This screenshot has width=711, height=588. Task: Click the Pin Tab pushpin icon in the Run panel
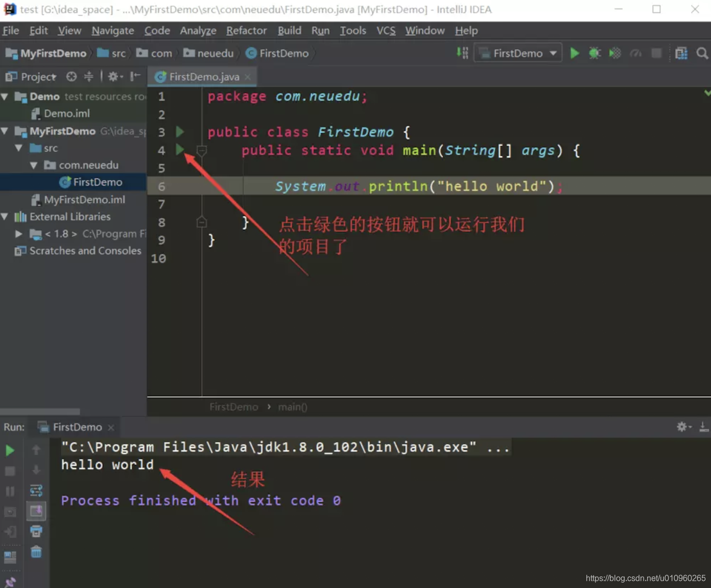point(10,581)
